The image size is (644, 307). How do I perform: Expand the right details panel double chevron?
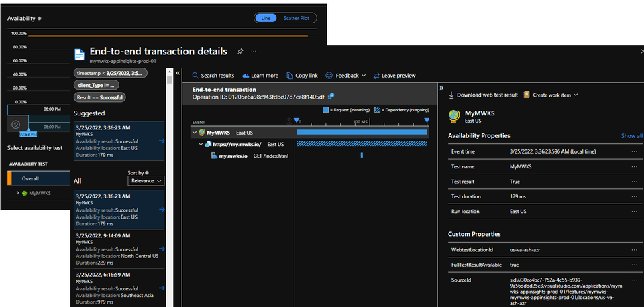point(441,88)
